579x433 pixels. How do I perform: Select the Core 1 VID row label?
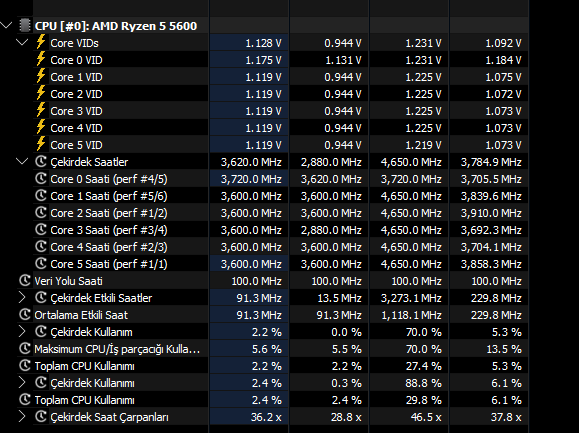76,77
